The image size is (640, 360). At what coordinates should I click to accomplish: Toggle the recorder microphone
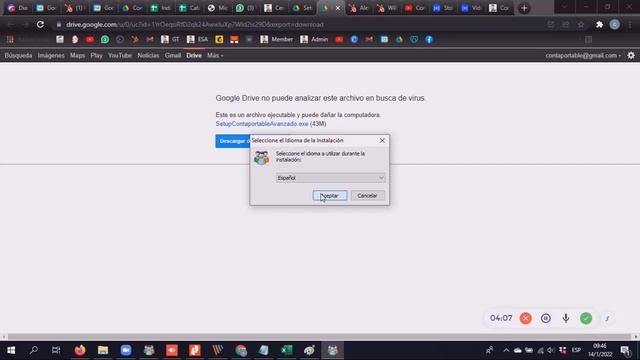point(566,318)
